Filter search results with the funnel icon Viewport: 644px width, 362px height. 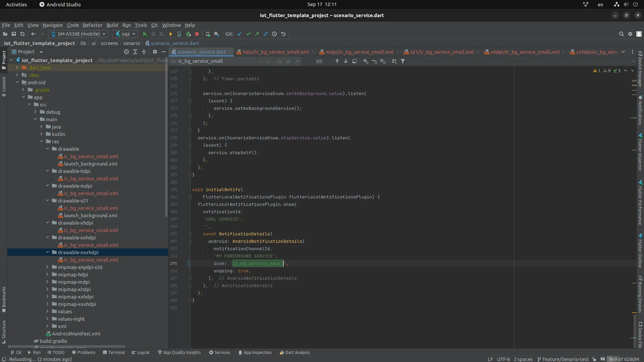tap(403, 61)
